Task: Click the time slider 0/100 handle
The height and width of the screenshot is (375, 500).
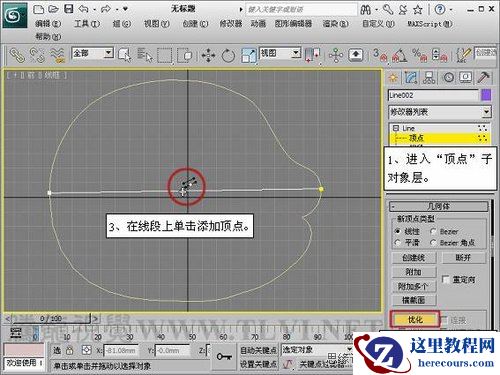Action: (x=51, y=319)
